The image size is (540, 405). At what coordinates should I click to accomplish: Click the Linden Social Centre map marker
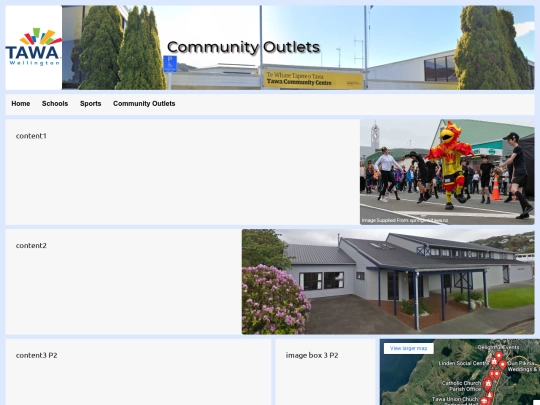[494, 362]
